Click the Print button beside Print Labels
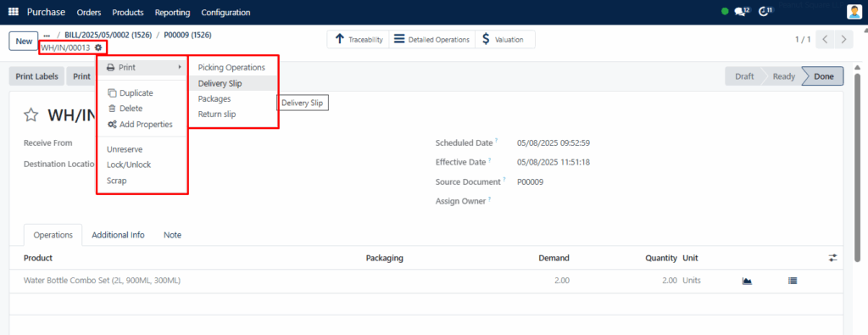This screenshot has height=335, width=868. tap(81, 76)
